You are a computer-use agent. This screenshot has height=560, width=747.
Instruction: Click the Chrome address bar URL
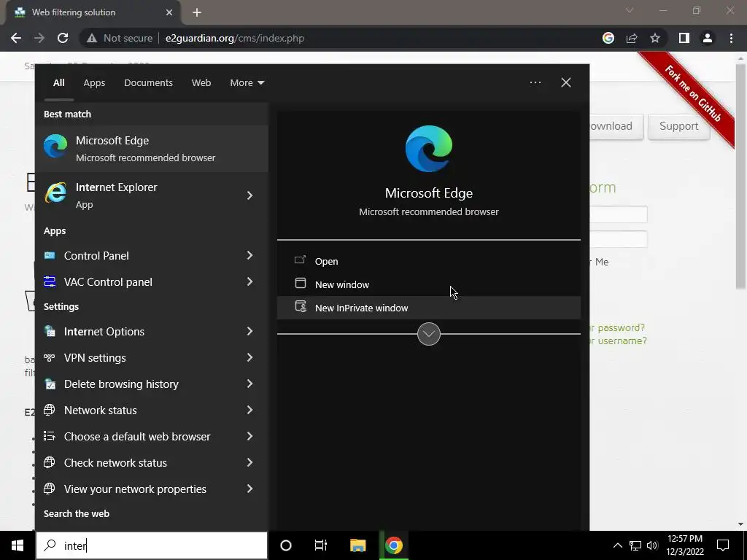tap(235, 38)
